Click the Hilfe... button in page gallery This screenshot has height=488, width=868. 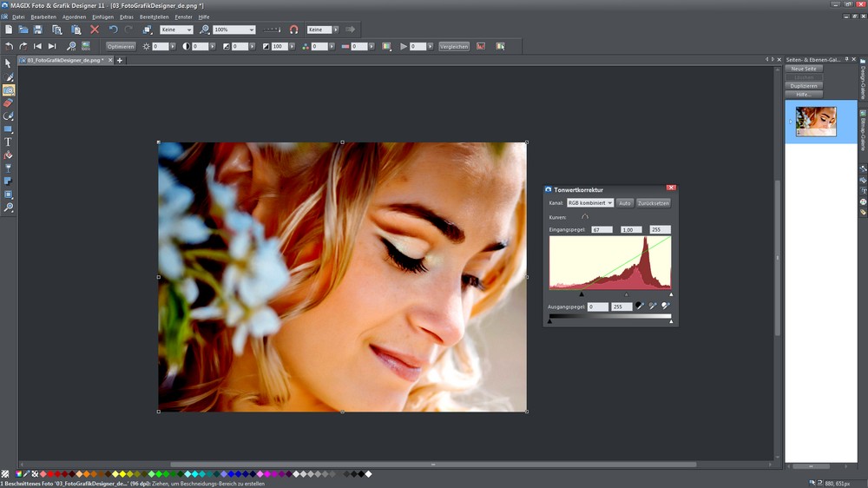point(804,94)
